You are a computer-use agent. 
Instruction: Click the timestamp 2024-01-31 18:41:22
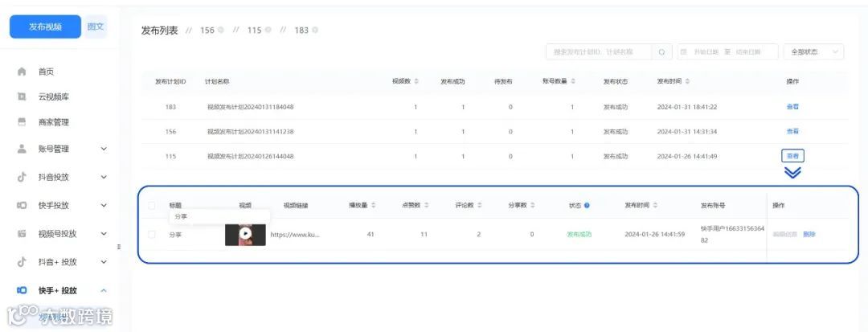coord(687,107)
